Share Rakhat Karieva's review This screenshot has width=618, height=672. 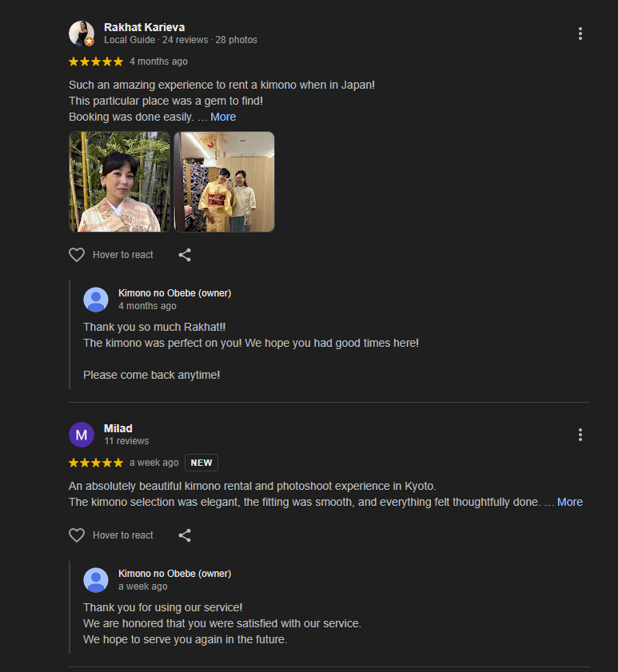185,254
